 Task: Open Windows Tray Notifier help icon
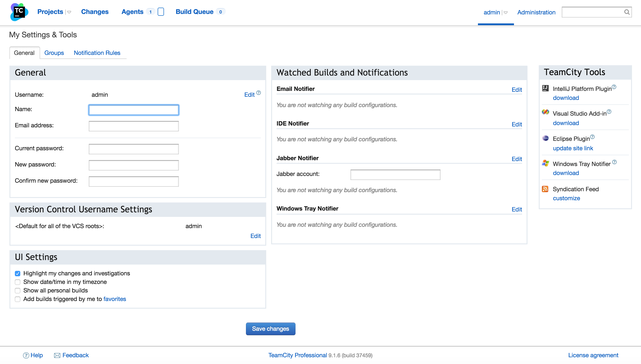(x=614, y=162)
